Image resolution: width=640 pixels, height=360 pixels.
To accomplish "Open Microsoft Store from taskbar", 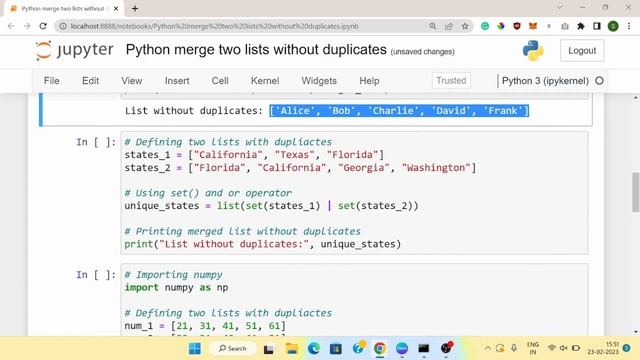I will point(336,349).
